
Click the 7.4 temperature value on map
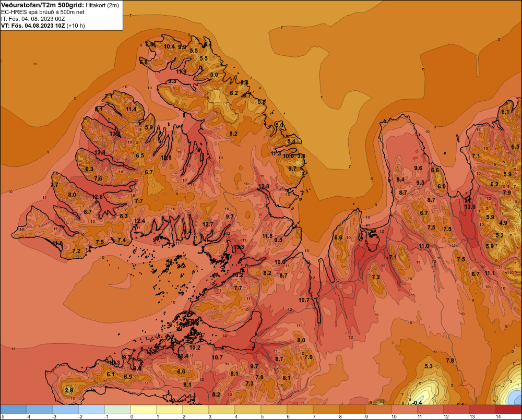click(122, 240)
